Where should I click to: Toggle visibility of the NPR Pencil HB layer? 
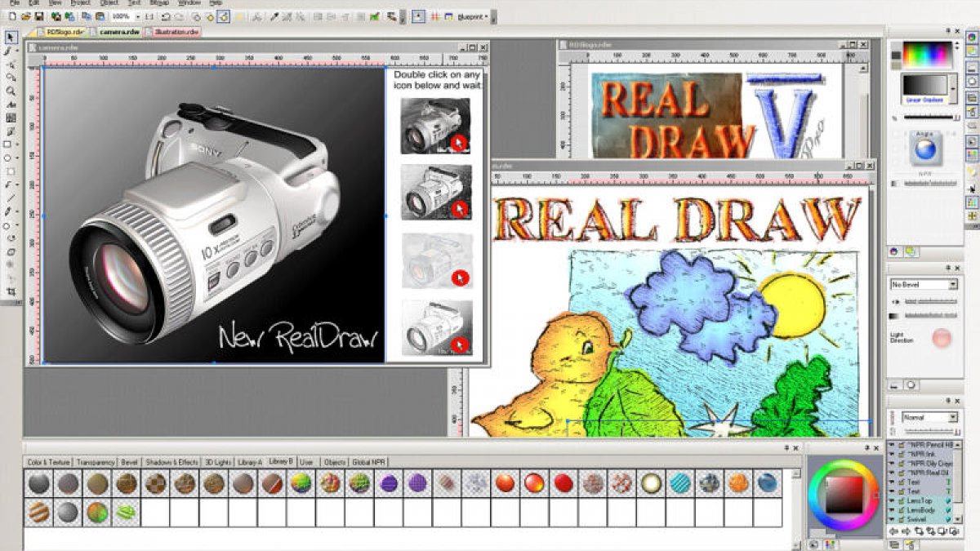coord(892,445)
